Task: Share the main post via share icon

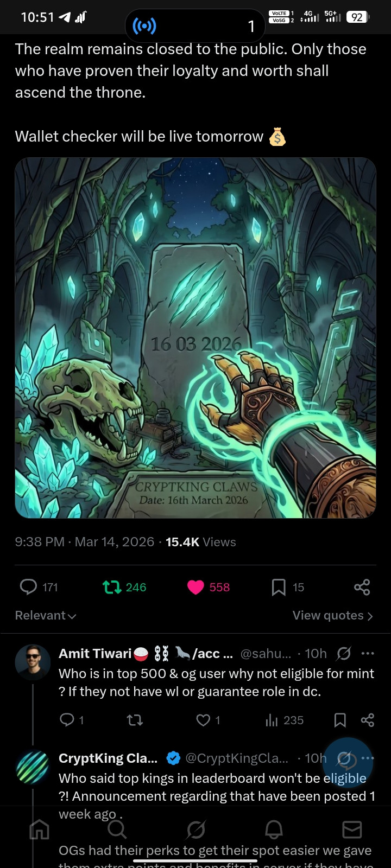Action: pos(362,587)
